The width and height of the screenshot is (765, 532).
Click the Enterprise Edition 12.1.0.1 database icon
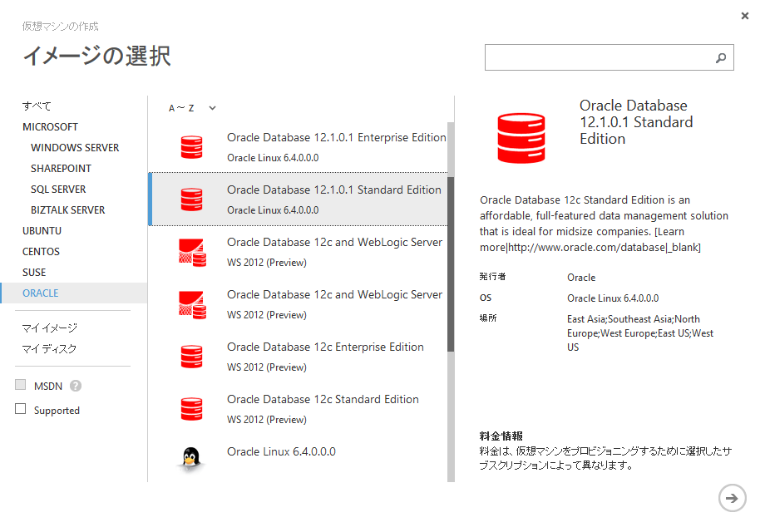point(191,147)
